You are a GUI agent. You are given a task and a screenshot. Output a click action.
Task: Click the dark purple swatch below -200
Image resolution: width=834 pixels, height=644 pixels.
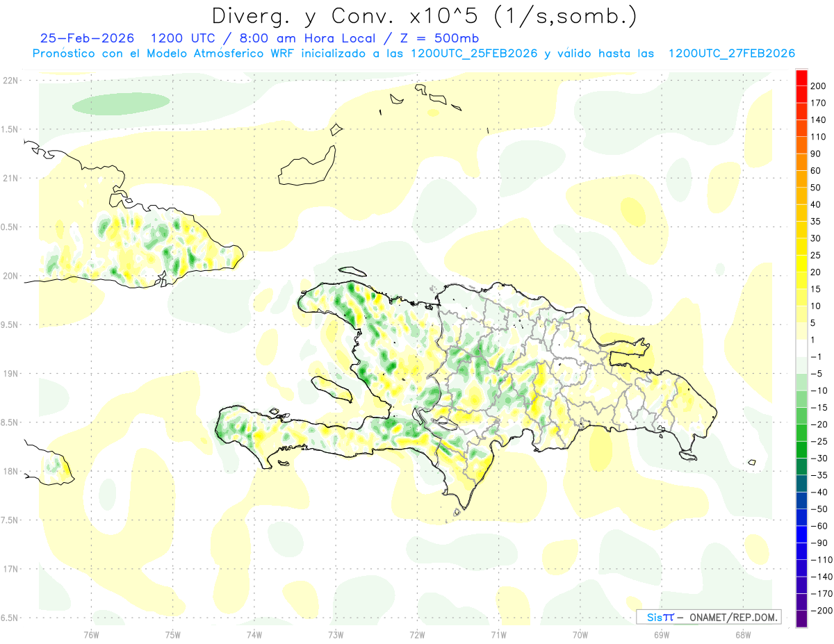tap(801, 619)
